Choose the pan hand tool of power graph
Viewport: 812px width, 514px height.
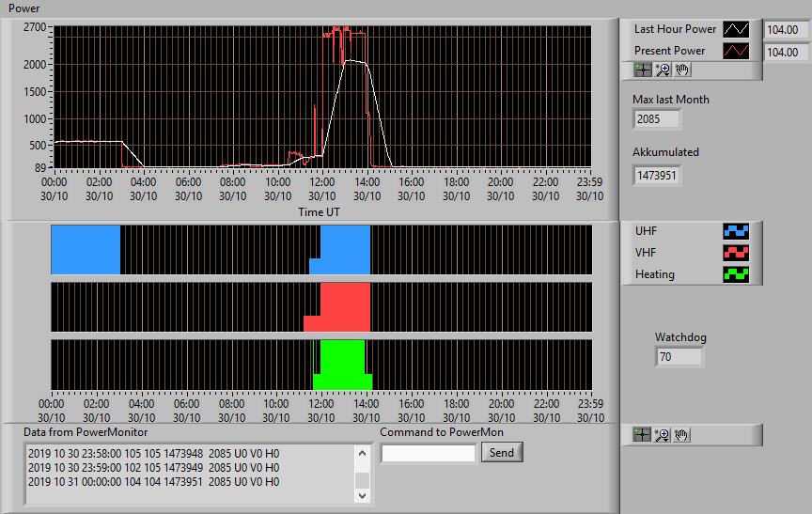pos(682,70)
